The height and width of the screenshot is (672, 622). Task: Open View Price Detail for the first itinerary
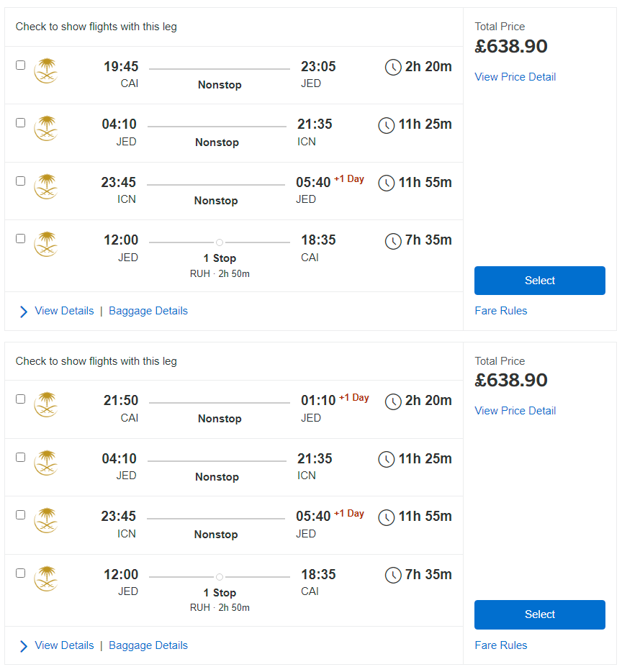pos(515,77)
